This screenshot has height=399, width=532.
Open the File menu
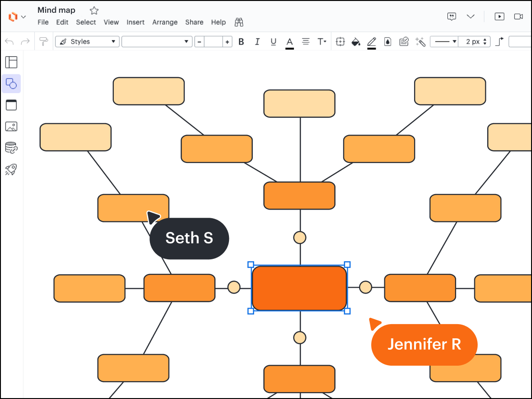pyautogui.click(x=43, y=22)
